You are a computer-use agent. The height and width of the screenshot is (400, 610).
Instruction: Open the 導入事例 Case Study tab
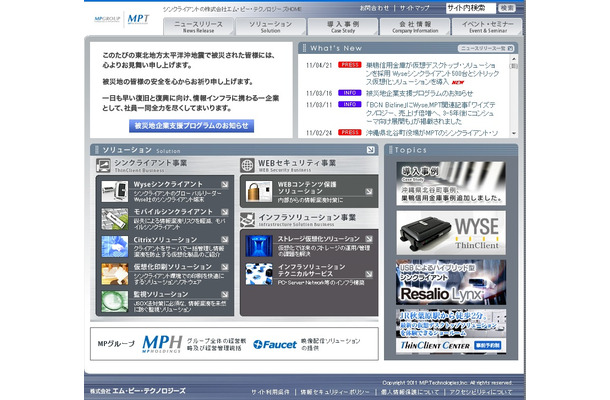point(343,26)
